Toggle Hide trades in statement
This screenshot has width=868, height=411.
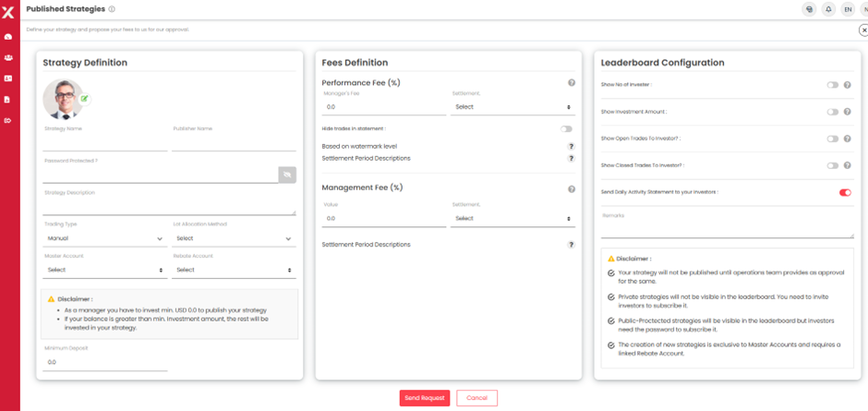point(566,129)
